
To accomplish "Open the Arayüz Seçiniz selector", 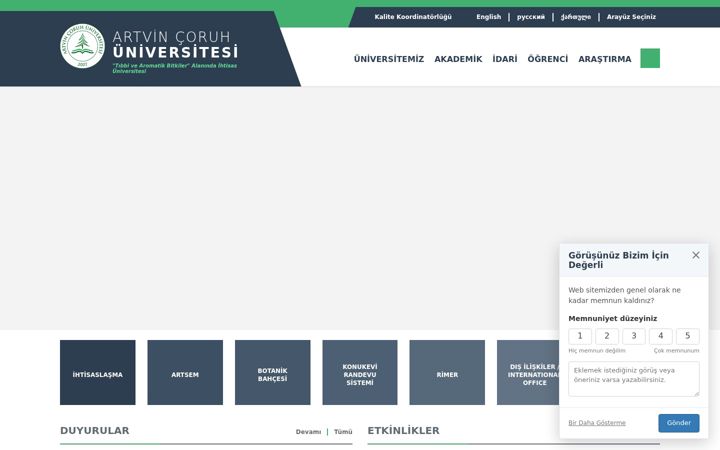I will (631, 17).
